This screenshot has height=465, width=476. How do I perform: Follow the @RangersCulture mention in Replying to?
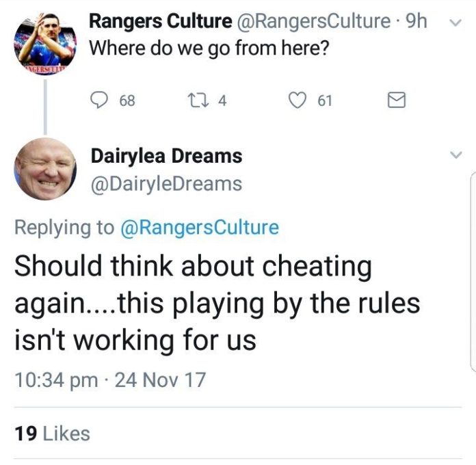pyautogui.click(x=200, y=228)
